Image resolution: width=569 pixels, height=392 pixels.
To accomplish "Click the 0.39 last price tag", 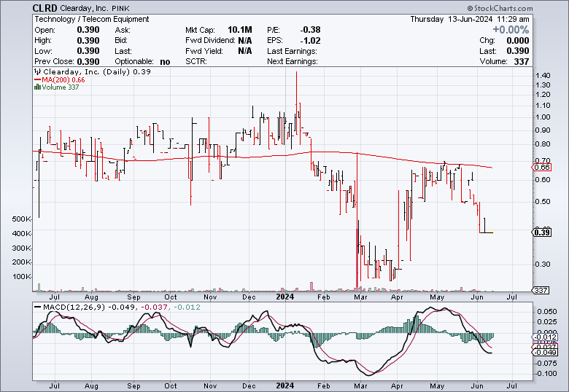I will pyautogui.click(x=542, y=232).
